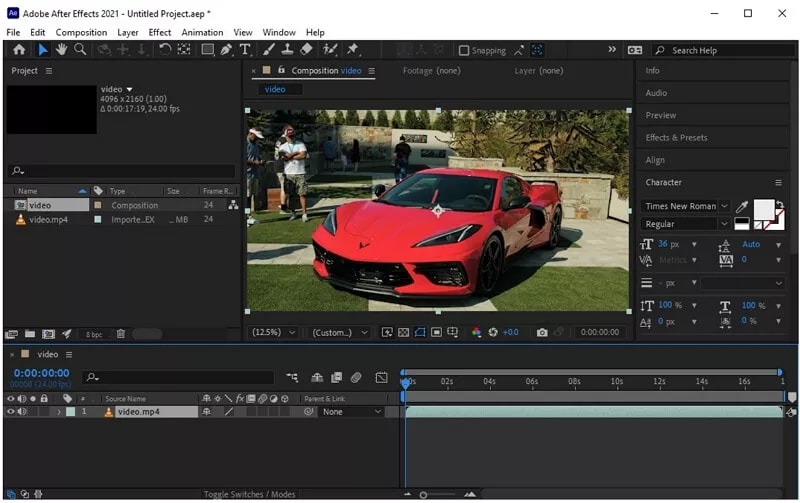The width and height of the screenshot is (800, 503).
Task: Select the Hand tool
Action: click(61, 49)
